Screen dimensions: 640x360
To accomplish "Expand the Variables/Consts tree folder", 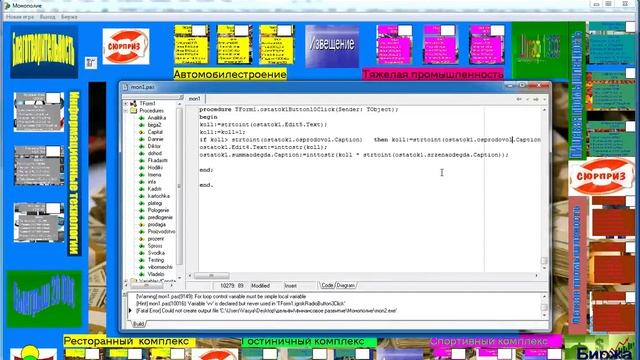I will (126, 281).
